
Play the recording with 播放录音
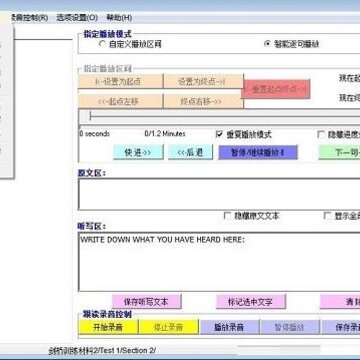point(229,327)
